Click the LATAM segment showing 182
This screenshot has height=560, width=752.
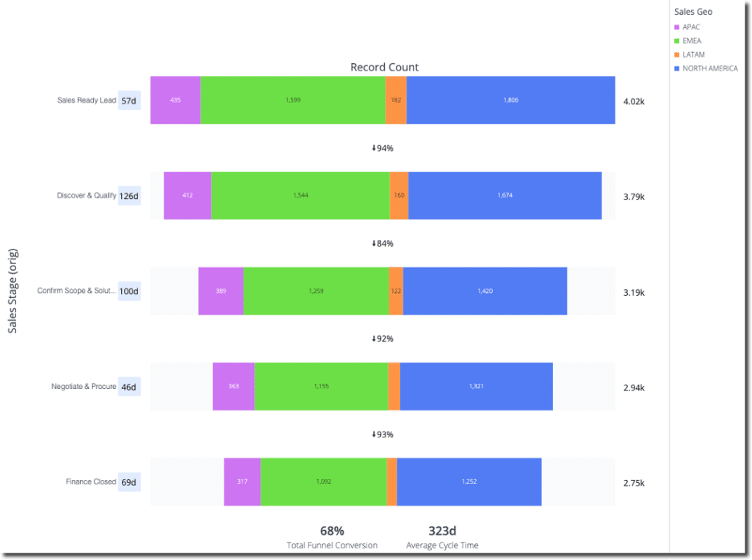[x=396, y=101]
